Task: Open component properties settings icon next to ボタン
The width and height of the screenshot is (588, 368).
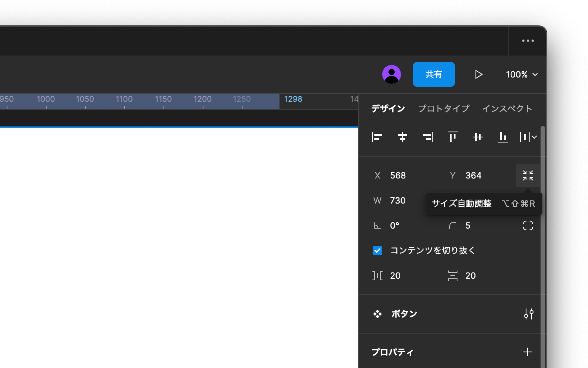Action: coord(529,314)
